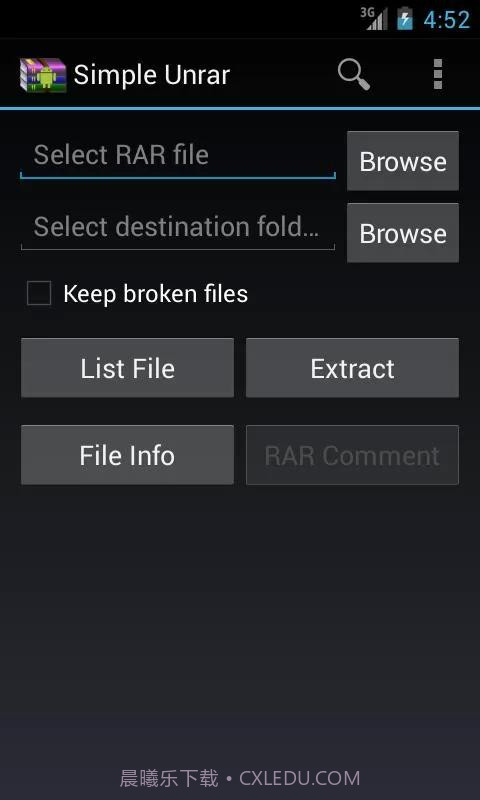Click the CXLEDU.COM watermark text
This screenshot has height=800, width=480.
[x=299, y=779]
